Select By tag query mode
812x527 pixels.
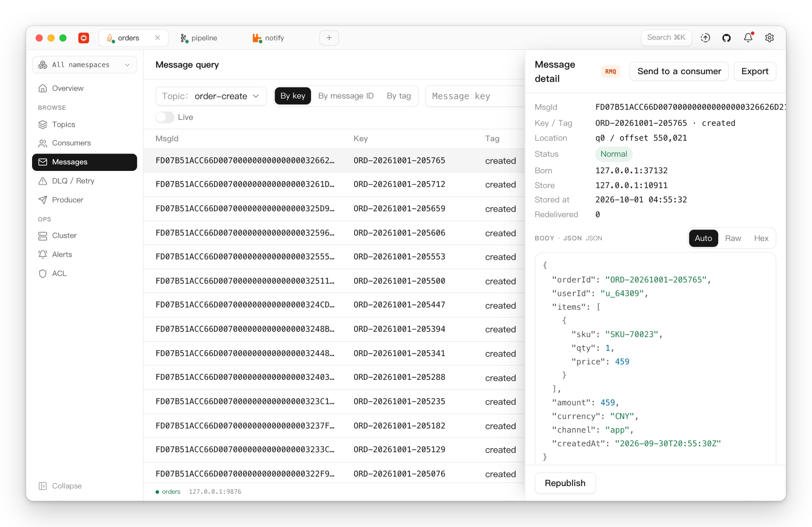pyautogui.click(x=399, y=96)
